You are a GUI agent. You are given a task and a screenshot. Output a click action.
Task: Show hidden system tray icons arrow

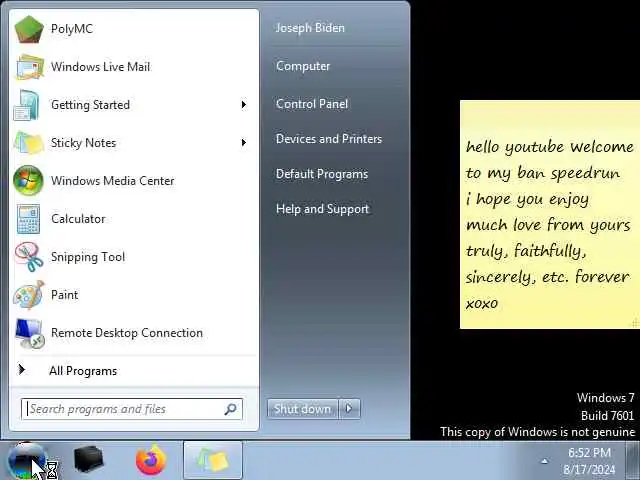pos(544,461)
